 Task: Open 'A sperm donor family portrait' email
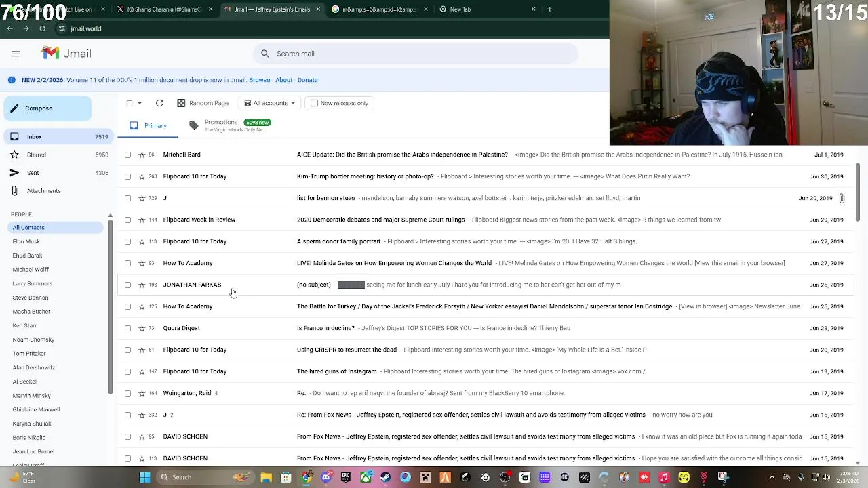[485, 241]
